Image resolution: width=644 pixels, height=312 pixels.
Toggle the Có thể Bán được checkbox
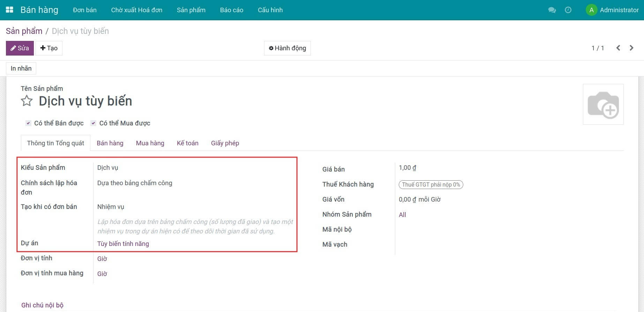click(29, 123)
